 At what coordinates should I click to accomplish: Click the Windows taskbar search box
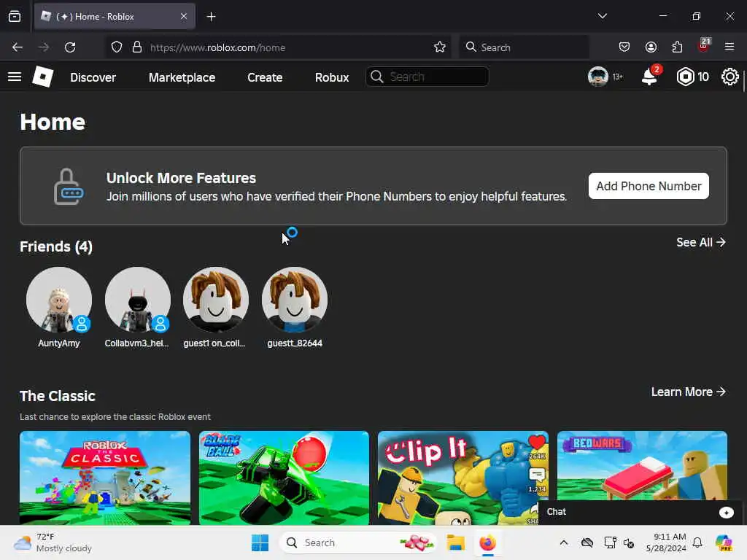359,542
